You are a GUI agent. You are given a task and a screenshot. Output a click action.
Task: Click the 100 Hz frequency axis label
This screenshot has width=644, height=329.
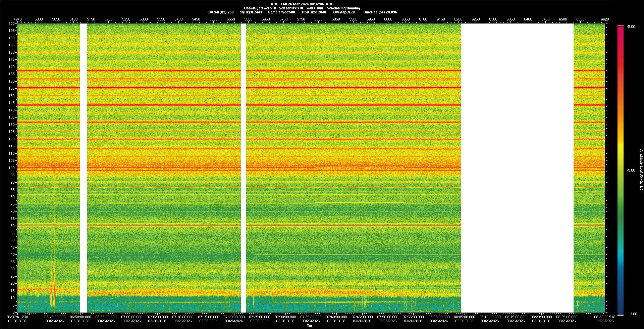(11, 168)
